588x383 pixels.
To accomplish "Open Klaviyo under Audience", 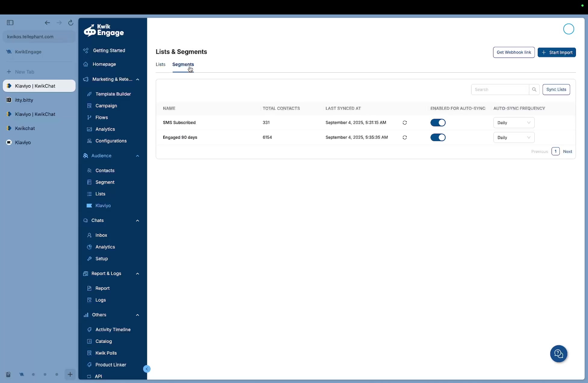I will click(103, 206).
